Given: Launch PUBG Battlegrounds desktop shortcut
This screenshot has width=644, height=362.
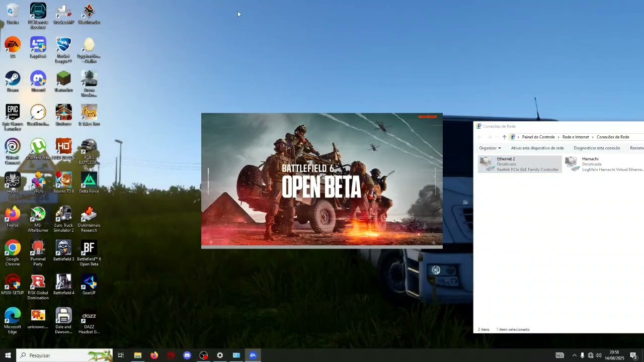Looking at the screenshot, I should 89,151.
